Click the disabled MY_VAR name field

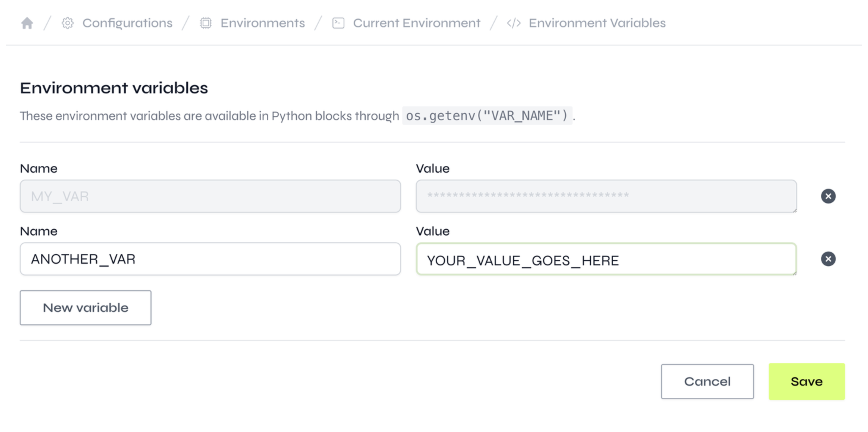[210, 196]
